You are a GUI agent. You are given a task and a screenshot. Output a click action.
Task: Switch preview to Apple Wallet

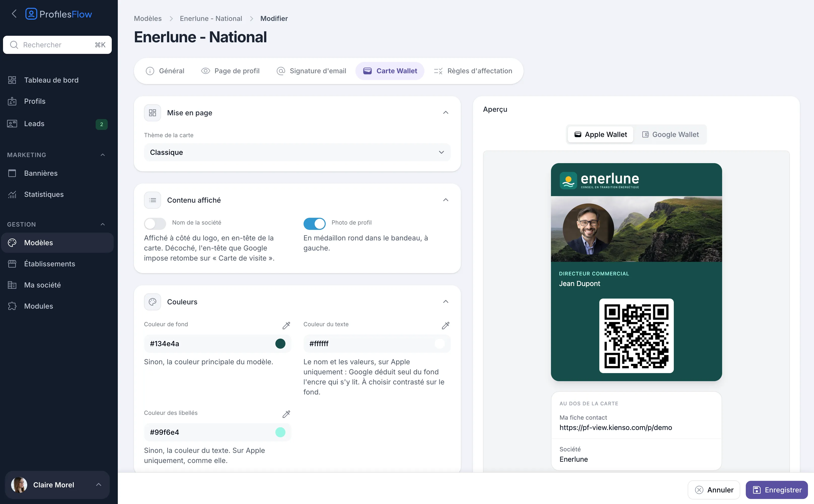600,134
